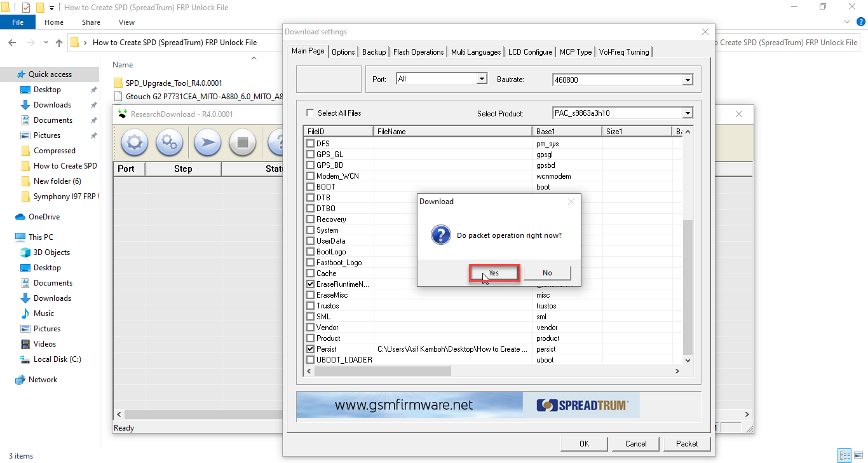This screenshot has height=463, width=868.
Task: Open the Settings double-gear icon in ResearchDownload
Action: point(170,142)
